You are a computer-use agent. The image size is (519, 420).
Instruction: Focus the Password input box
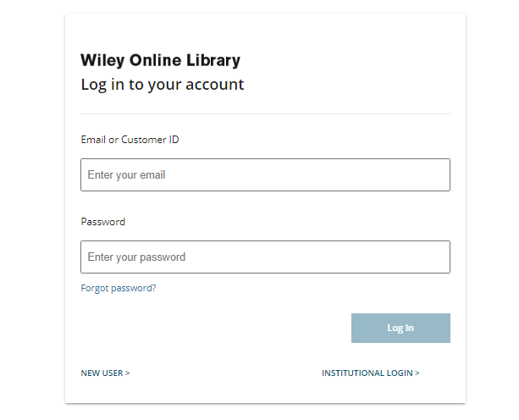[x=265, y=257]
